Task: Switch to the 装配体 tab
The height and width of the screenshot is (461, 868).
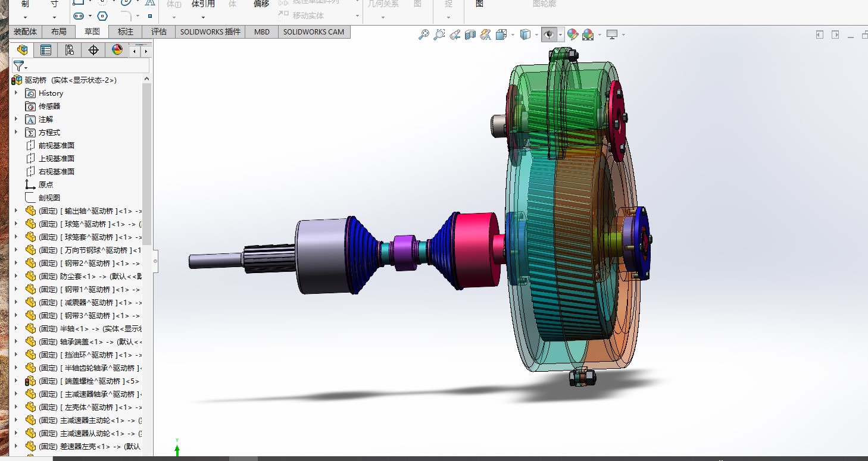Action: click(25, 32)
